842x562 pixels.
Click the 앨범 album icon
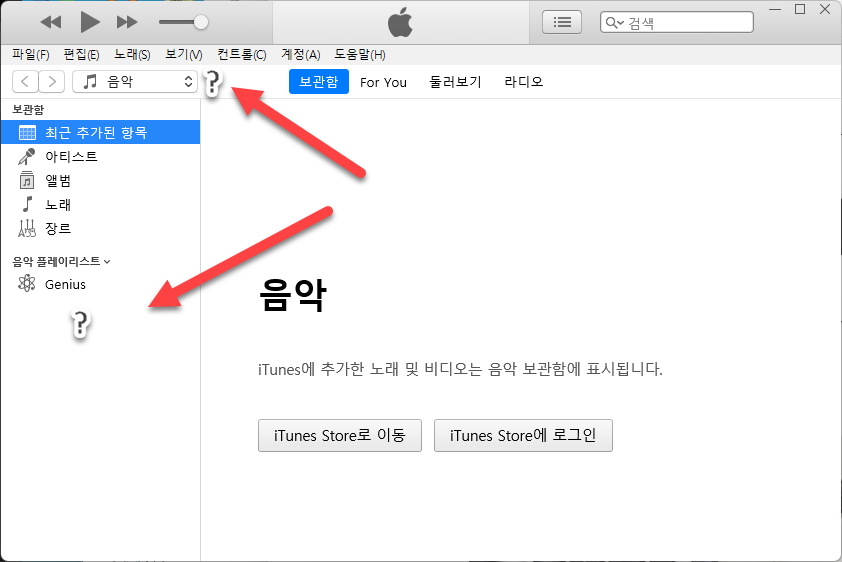(27, 180)
